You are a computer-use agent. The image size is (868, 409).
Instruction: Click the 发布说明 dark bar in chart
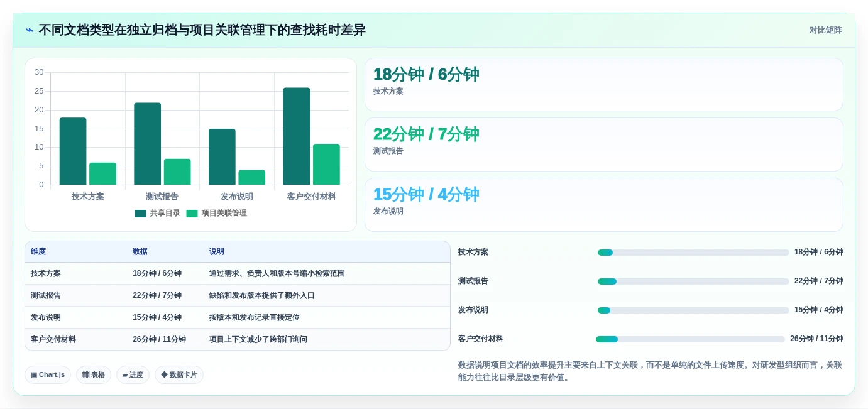[x=222, y=157]
